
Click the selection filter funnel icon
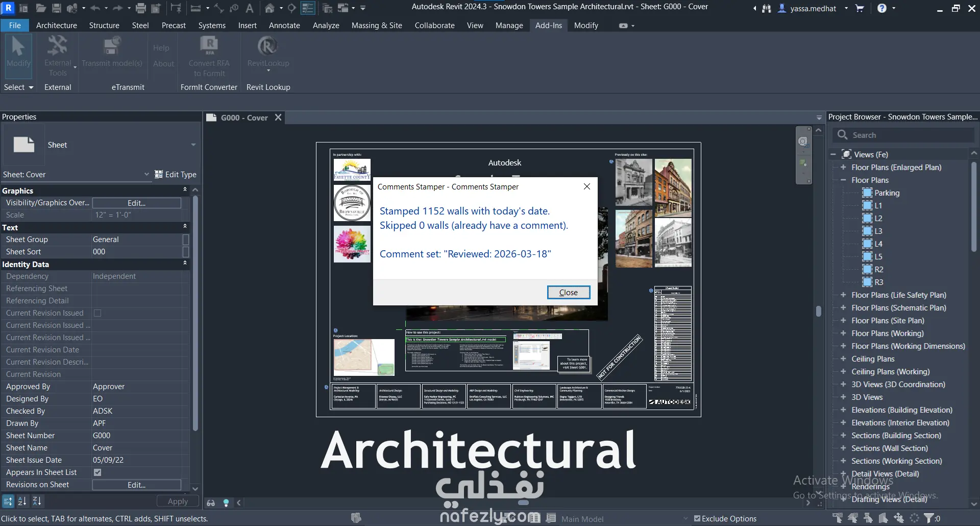[x=929, y=518]
